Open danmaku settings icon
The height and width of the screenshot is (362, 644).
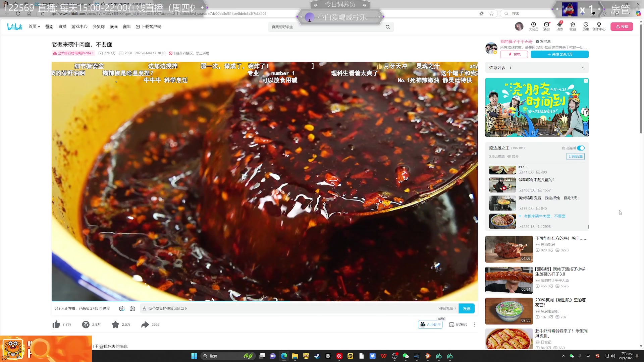point(132,308)
